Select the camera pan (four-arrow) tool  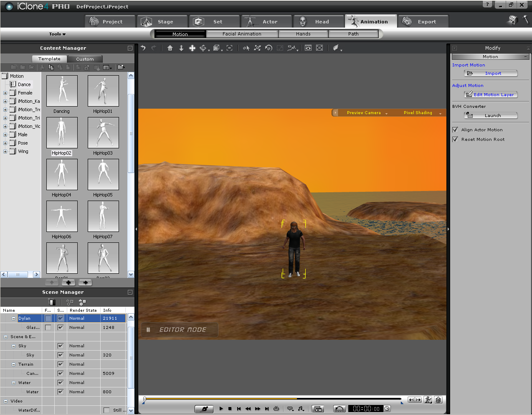tap(192, 48)
